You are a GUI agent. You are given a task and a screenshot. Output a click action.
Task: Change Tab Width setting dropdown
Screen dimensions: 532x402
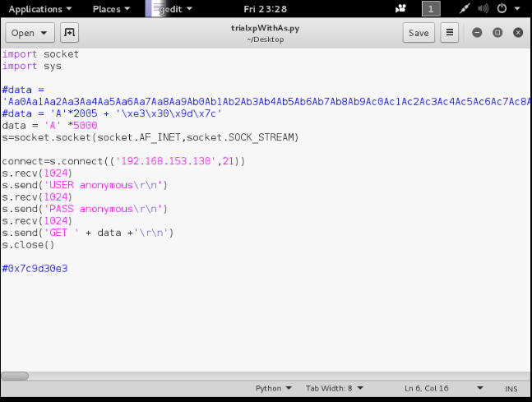[333, 388]
